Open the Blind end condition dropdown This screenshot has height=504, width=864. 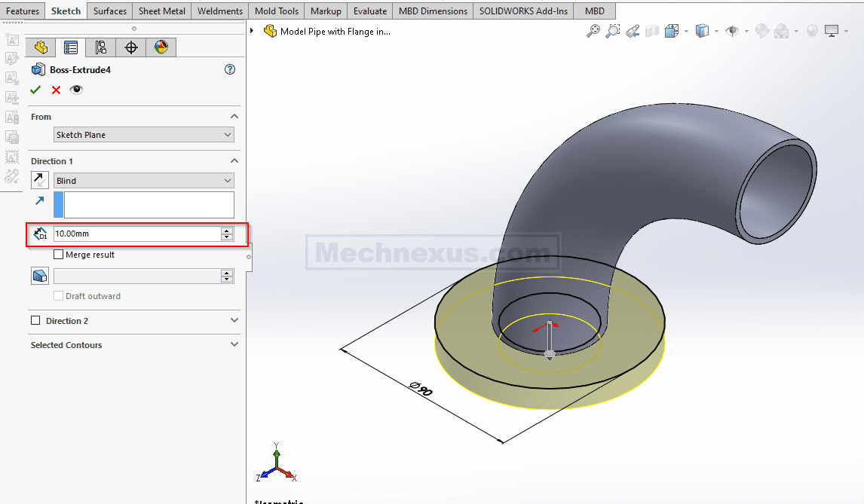coord(143,181)
